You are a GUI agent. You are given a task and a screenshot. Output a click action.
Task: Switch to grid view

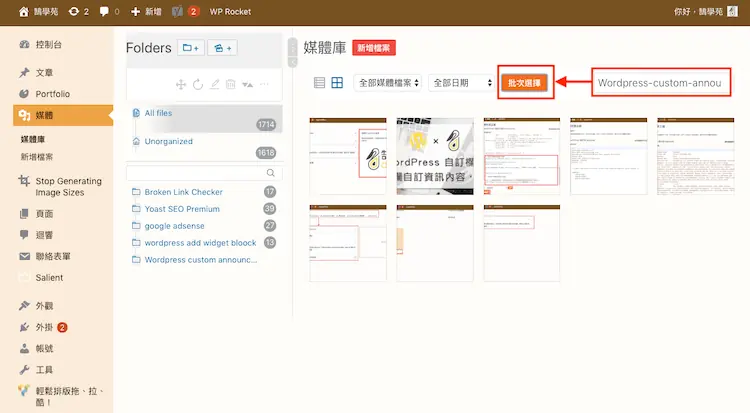point(337,83)
